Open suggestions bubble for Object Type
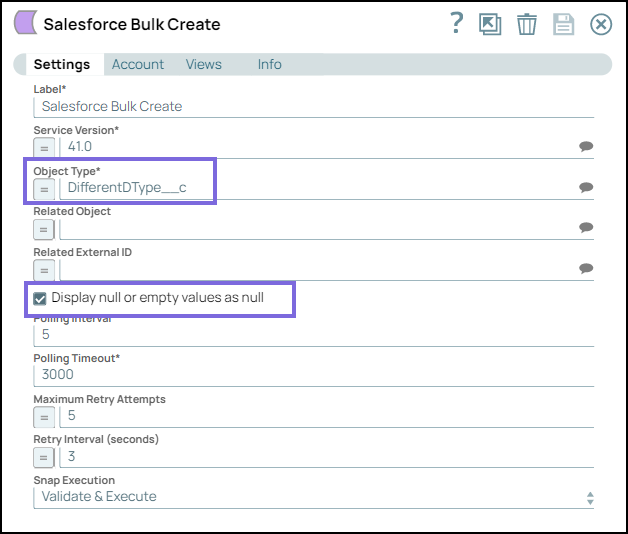The image size is (628, 534). point(586,187)
